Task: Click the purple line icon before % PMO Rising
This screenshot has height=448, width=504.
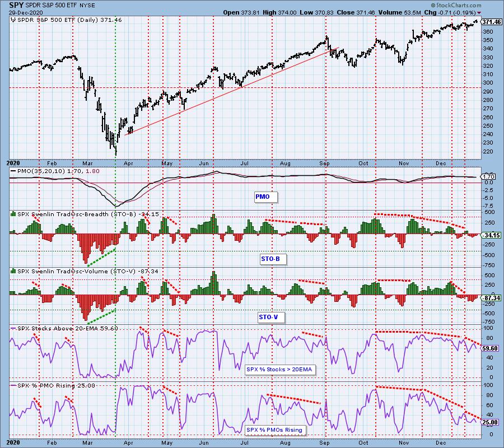Action: click(13, 385)
